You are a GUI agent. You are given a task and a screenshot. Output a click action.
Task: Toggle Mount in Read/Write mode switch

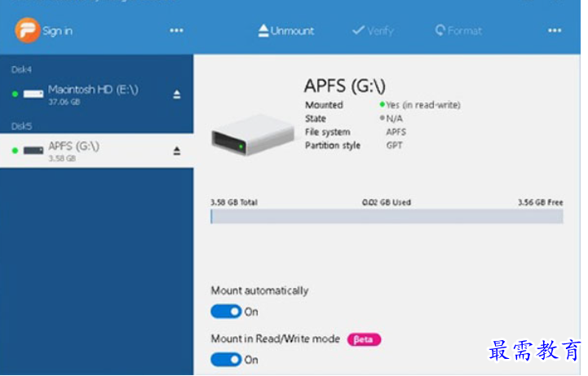click(226, 360)
